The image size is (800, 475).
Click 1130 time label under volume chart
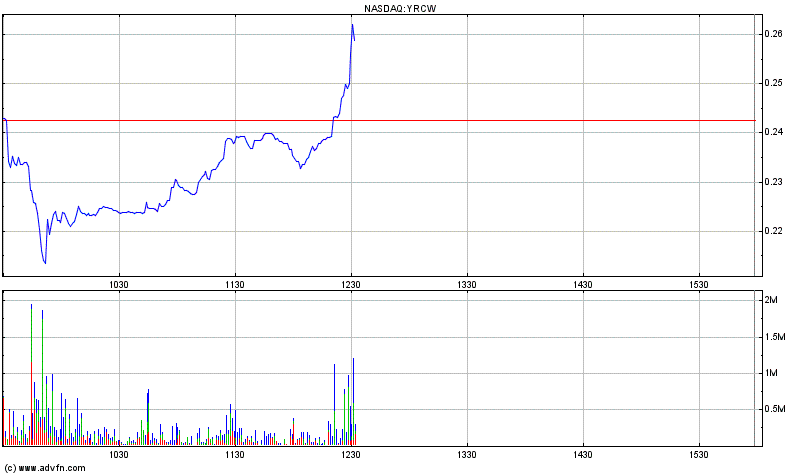coord(235,455)
